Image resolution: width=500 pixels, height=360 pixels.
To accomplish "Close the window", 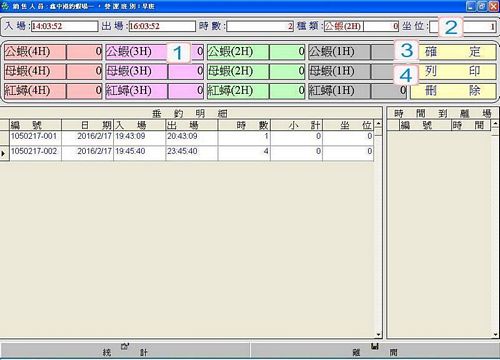I will (493, 6).
